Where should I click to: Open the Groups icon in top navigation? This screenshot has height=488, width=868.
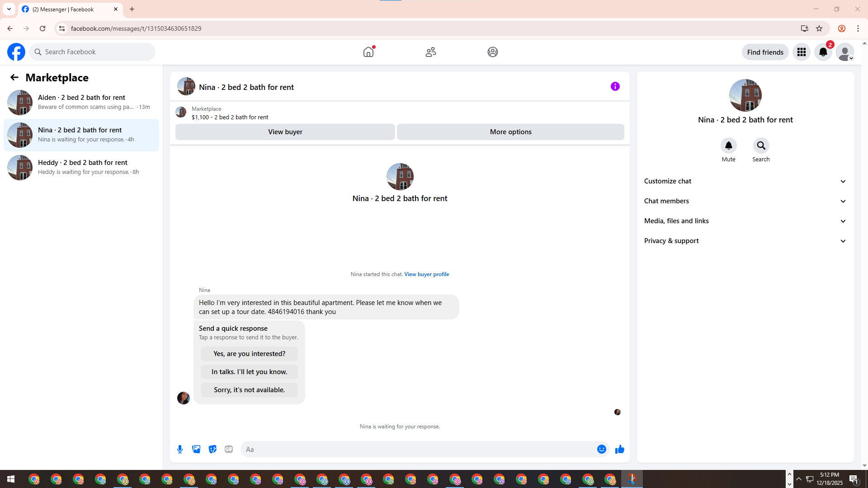pyautogui.click(x=493, y=52)
